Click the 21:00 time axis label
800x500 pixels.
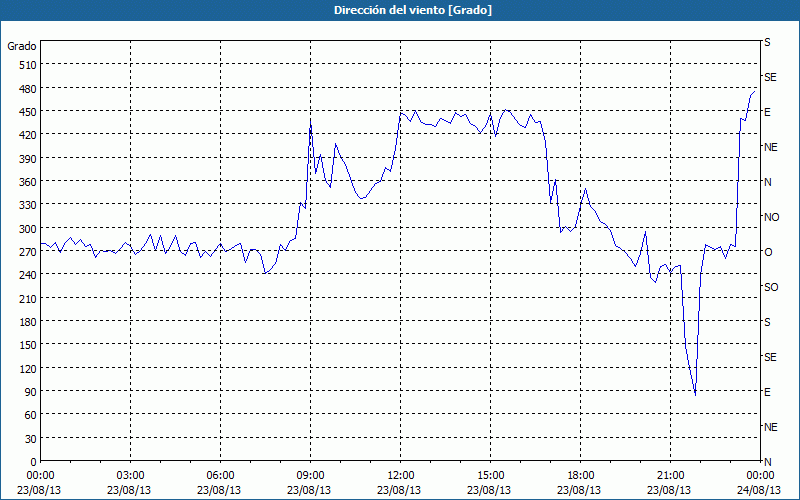click(x=670, y=476)
